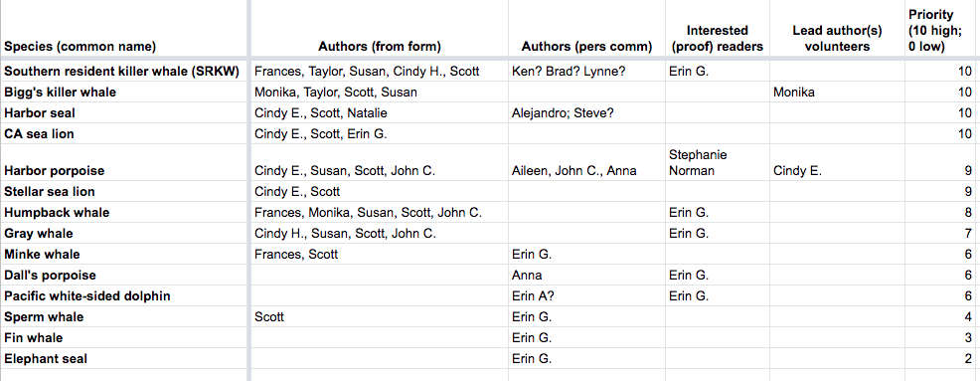The image size is (980, 381).
Task: Select the Humpback whale authors cell
Action: [x=380, y=213]
